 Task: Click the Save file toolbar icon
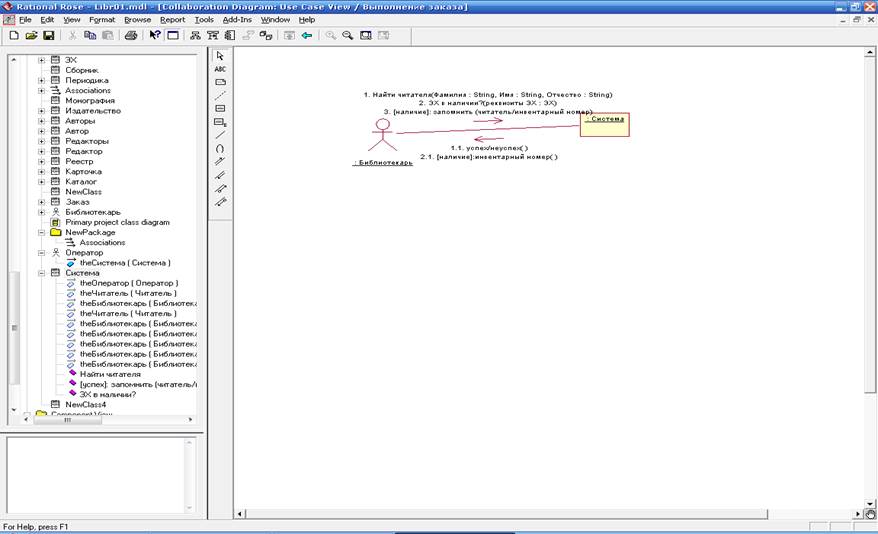pyautogui.click(x=48, y=35)
